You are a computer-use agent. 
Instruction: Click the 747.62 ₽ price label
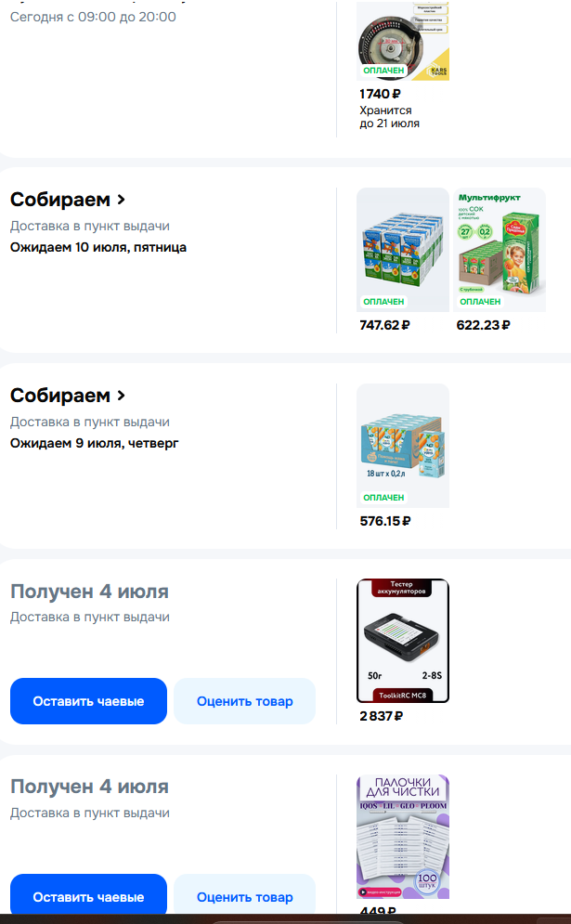[x=384, y=325]
